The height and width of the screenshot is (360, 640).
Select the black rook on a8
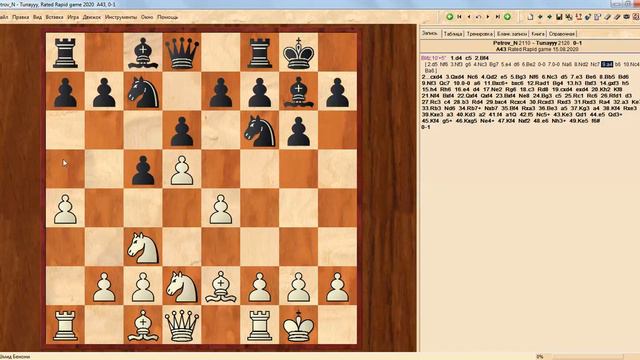65,52
